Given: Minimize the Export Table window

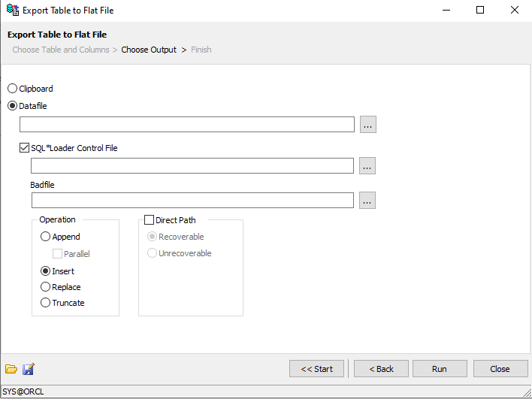Looking at the screenshot, I should 446,11.
